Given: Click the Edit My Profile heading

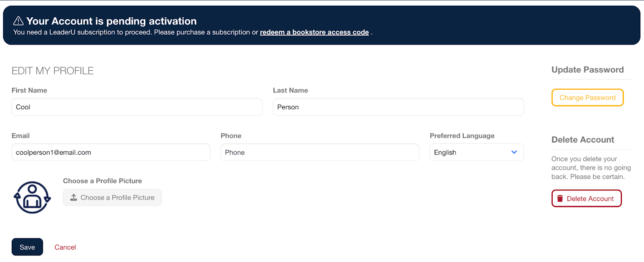Looking at the screenshot, I should [x=53, y=71].
